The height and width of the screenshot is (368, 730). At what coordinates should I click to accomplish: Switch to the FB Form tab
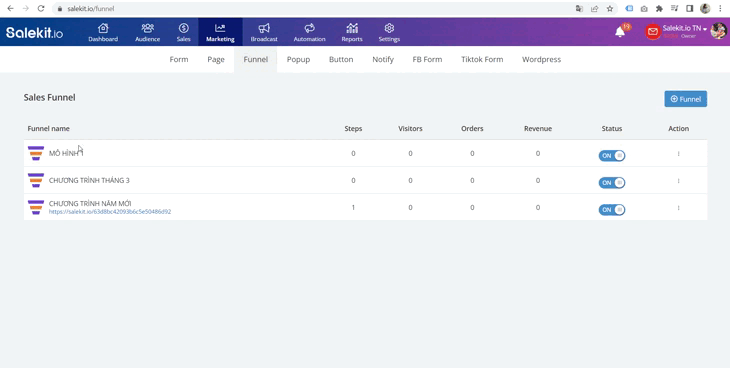pyautogui.click(x=427, y=59)
